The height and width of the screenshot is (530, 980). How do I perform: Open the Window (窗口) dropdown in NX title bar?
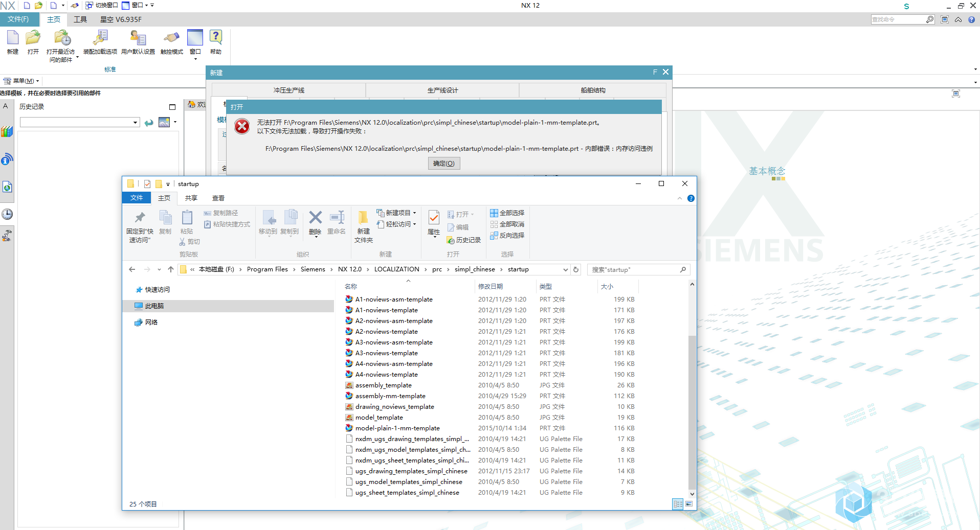pos(137,5)
